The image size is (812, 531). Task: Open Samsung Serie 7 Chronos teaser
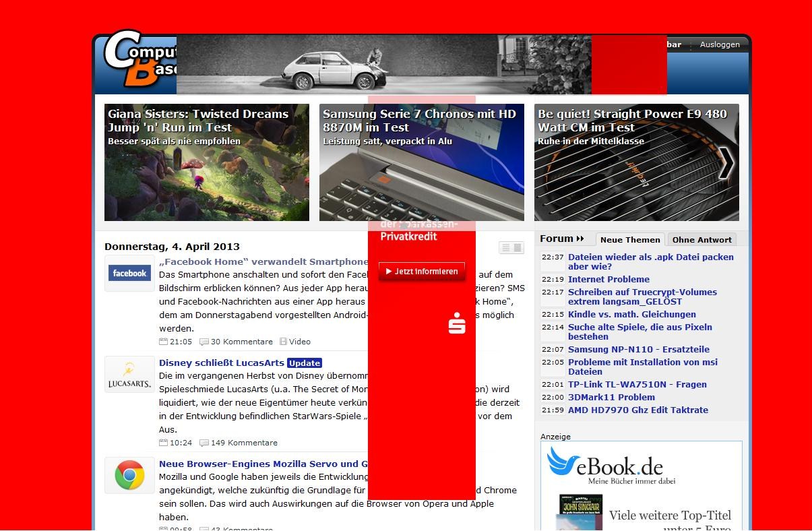click(x=422, y=162)
